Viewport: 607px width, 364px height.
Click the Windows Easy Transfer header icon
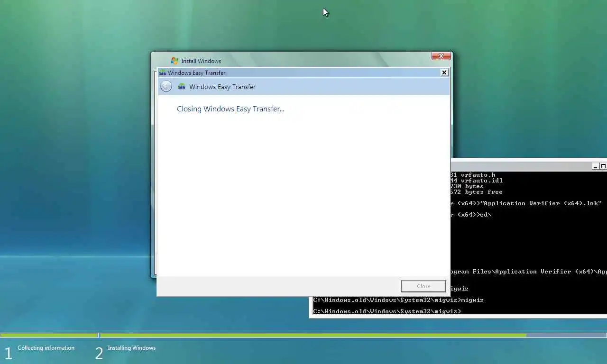click(182, 87)
